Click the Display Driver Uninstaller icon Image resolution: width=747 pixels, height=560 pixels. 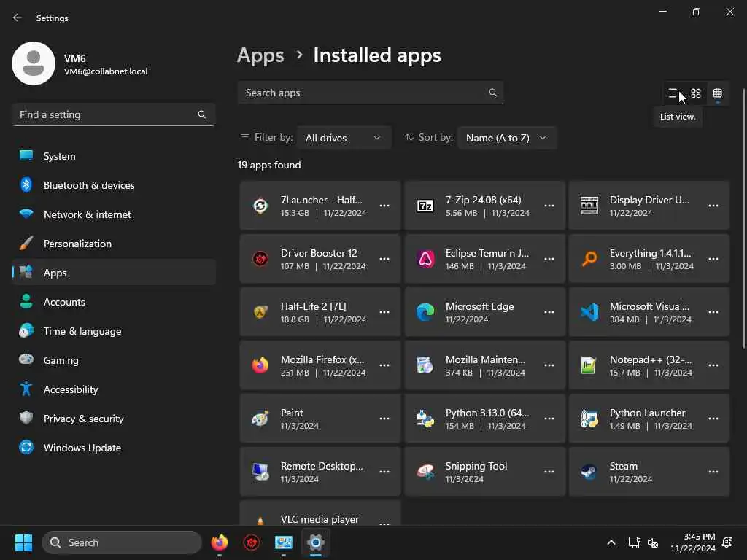[x=589, y=206]
